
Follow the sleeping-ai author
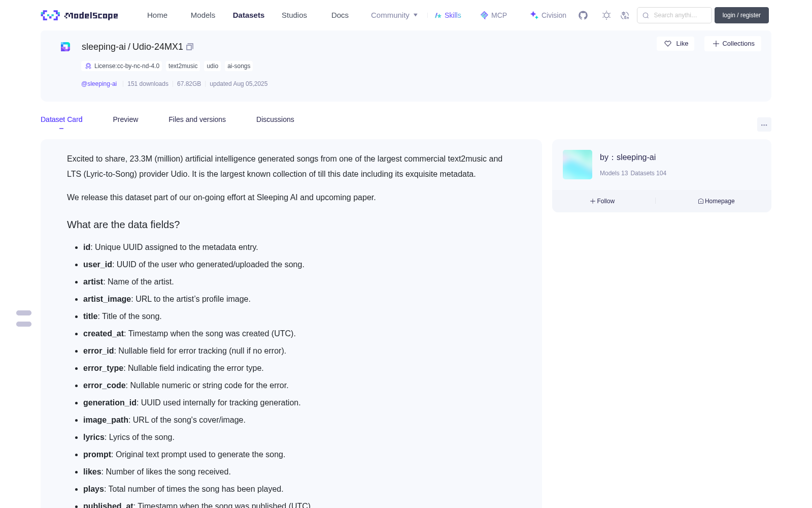[x=602, y=201]
